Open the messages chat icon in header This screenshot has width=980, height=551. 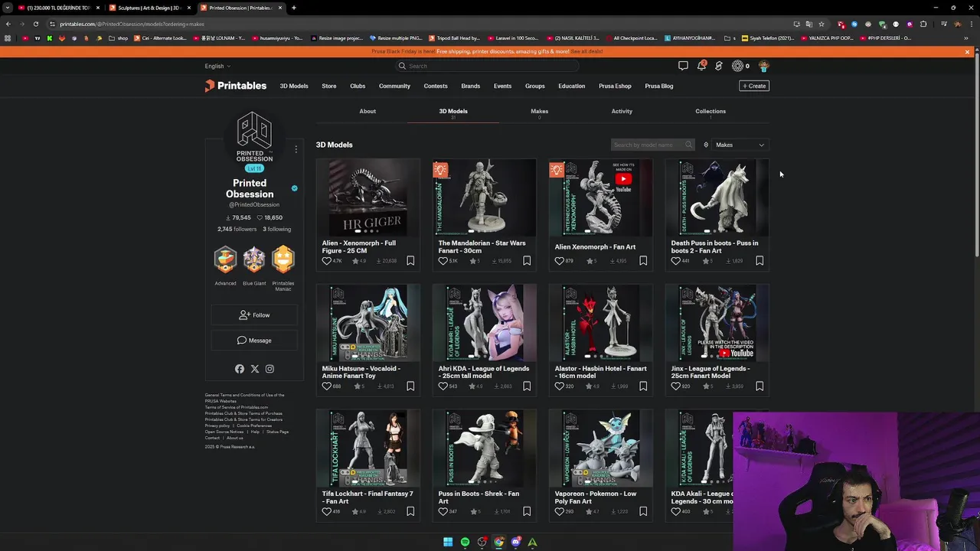683,66
